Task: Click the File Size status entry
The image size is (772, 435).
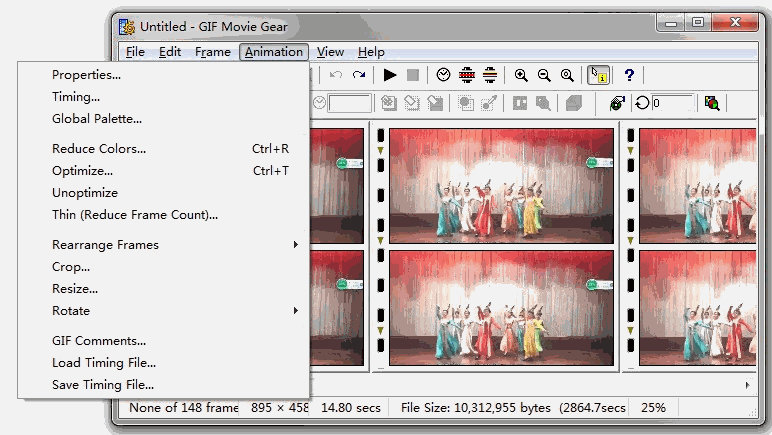Action: 513,408
